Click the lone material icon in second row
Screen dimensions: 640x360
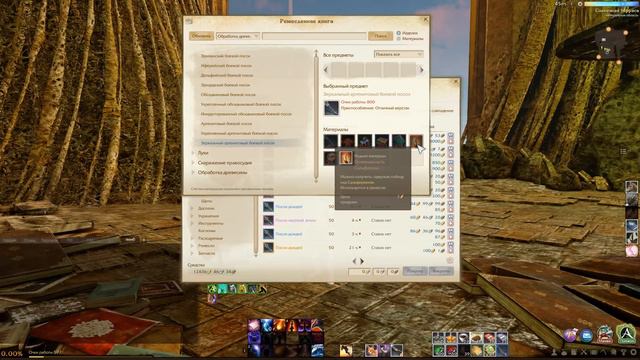tap(330, 158)
